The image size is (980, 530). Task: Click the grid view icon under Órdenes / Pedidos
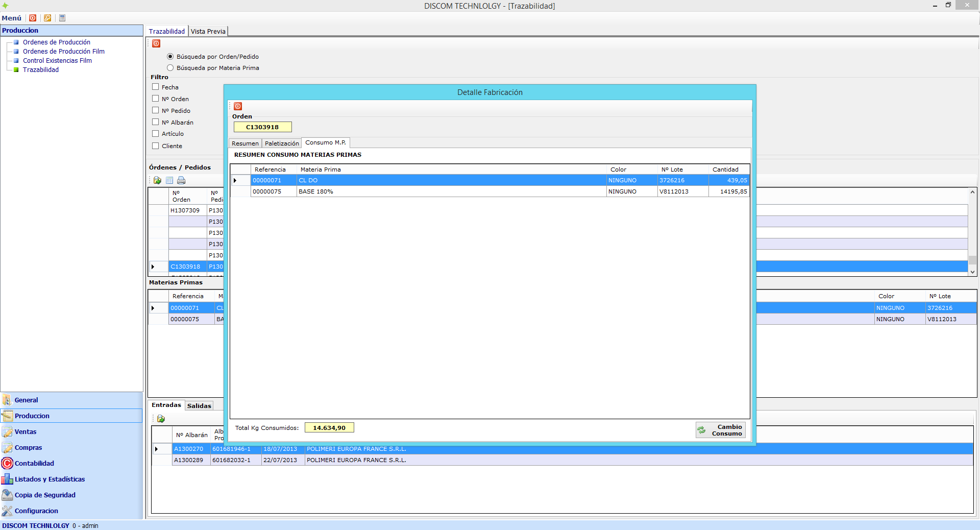point(169,180)
